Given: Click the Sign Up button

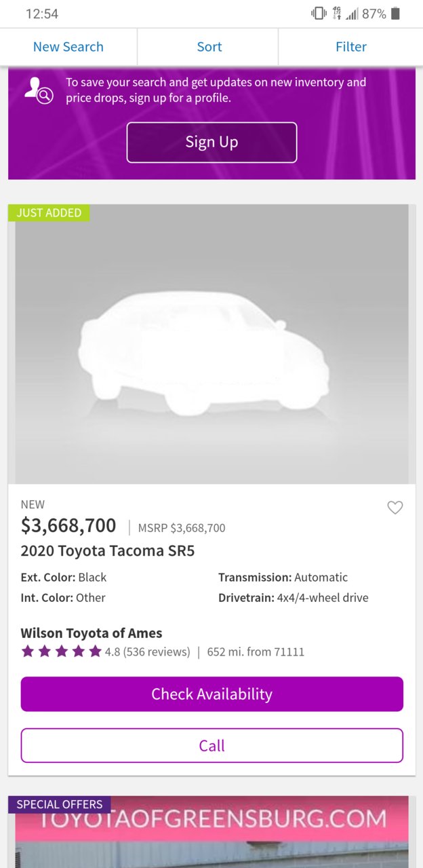Looking at the screenshot, I should point(211,143).
